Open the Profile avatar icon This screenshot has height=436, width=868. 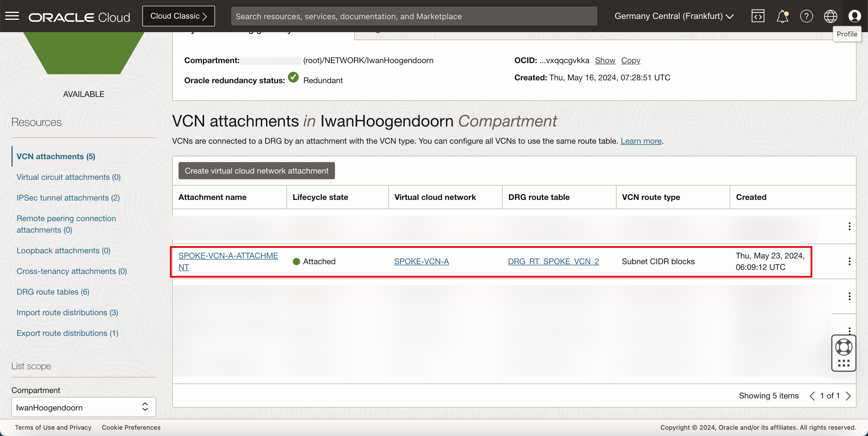(x=855, y=16)
